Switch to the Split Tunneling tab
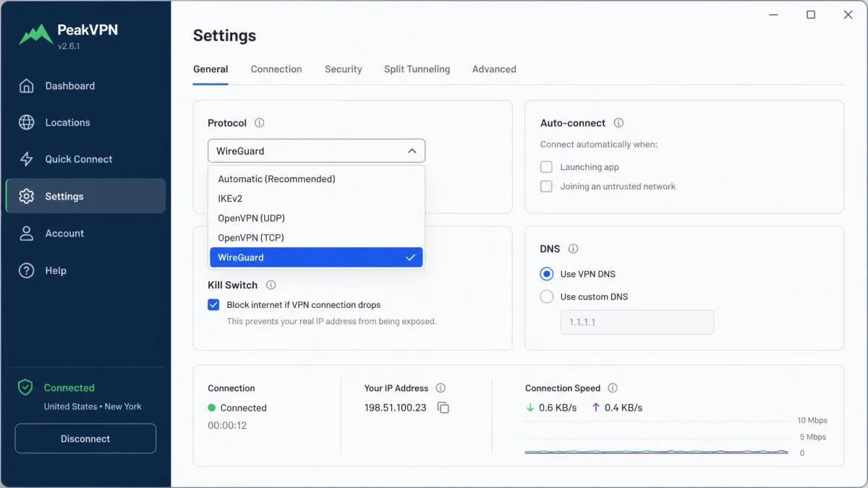 coord(417,69)
